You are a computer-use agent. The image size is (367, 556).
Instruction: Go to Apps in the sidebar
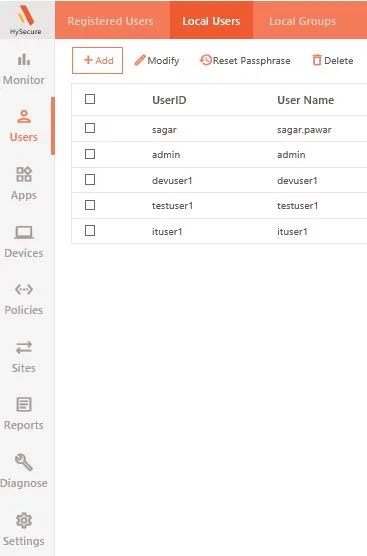click(x=24, y=183)
